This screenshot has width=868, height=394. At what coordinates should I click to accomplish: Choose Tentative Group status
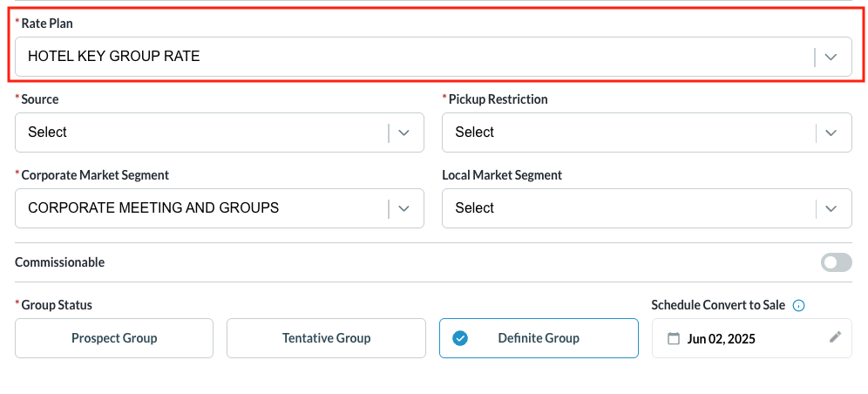(x=326, y=338)
